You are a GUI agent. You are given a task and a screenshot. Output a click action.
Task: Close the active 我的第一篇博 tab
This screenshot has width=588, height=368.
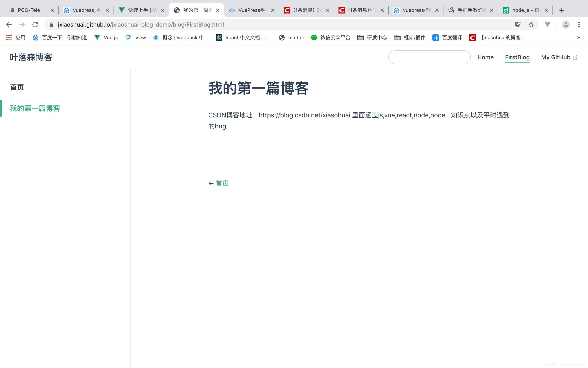(218, 10)
